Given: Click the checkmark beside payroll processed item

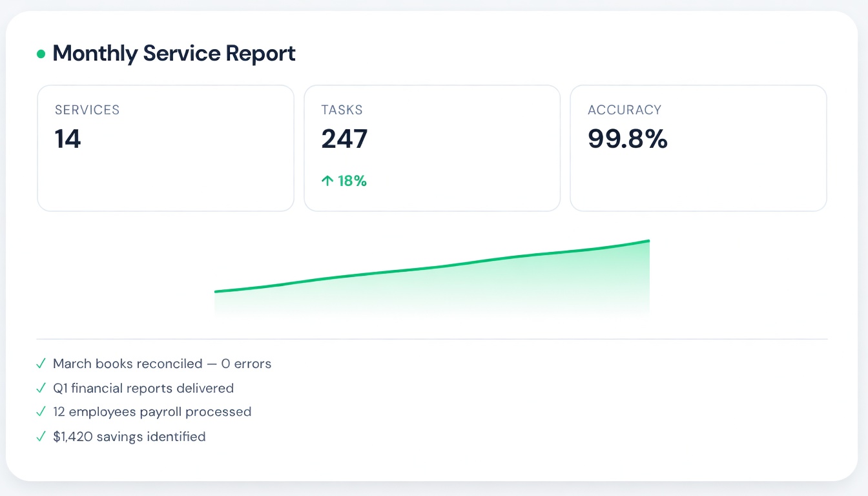Looking at the screenshot, I should (41, 412).
